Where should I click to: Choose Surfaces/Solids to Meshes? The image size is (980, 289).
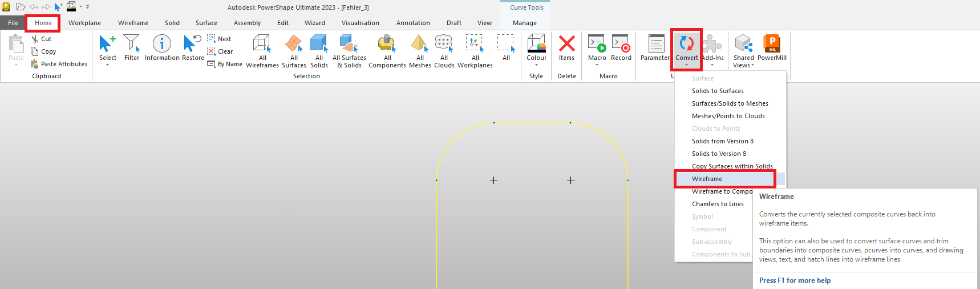(730, 103)
